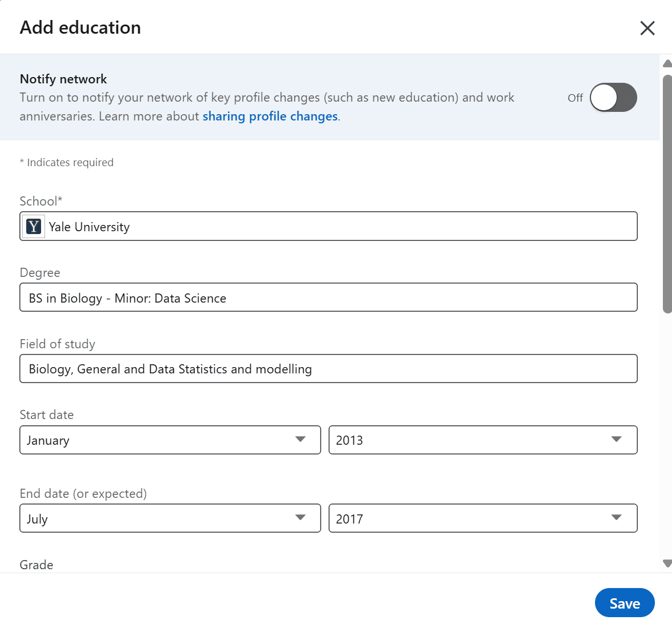Image resolution: width=672 pixels, height=628 pixels.
Task: Select the Field of study text box
Action: pyautogui.click(x=329, y=368)
